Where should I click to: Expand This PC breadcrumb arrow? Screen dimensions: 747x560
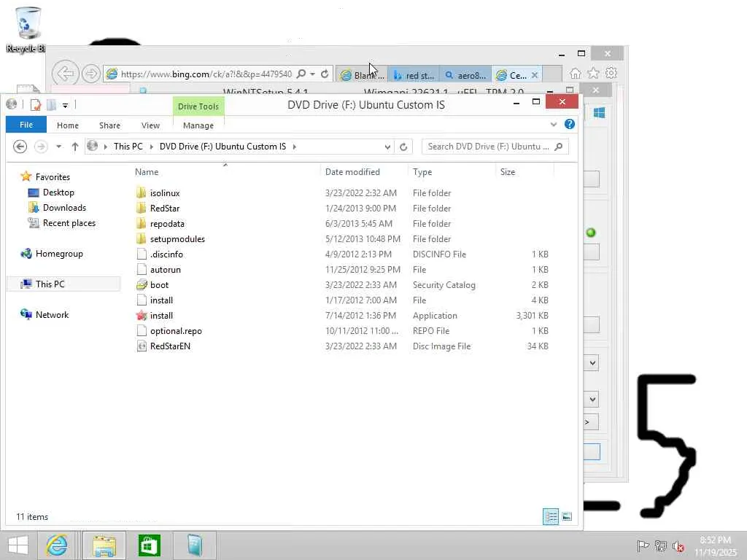(x=151, y=147)
